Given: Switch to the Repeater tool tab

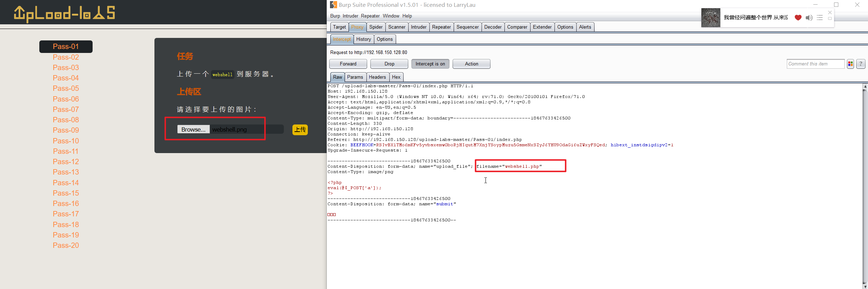Looking at the screenshot, I should 442,27.
